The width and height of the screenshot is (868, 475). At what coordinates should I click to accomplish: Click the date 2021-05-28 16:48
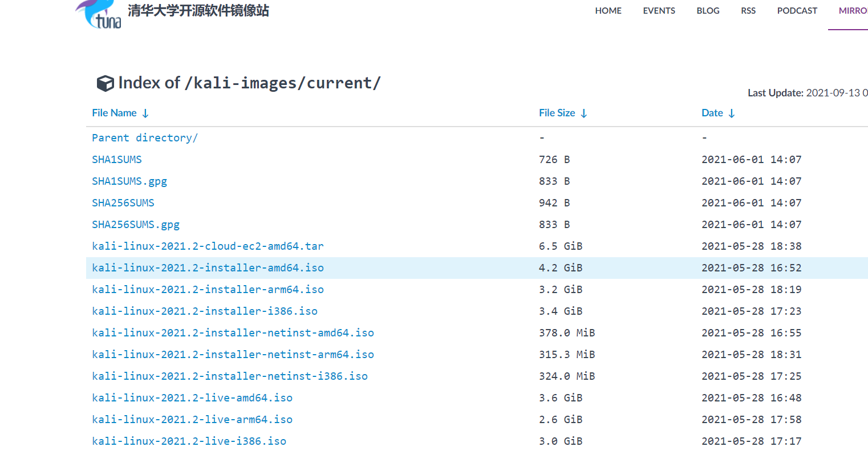coord(752,398)
